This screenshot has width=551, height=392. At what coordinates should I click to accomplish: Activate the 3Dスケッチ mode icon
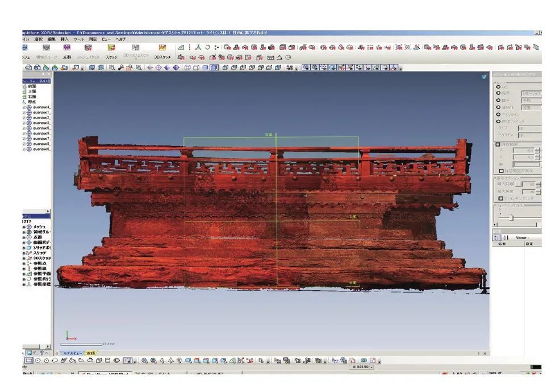[162, 48]
